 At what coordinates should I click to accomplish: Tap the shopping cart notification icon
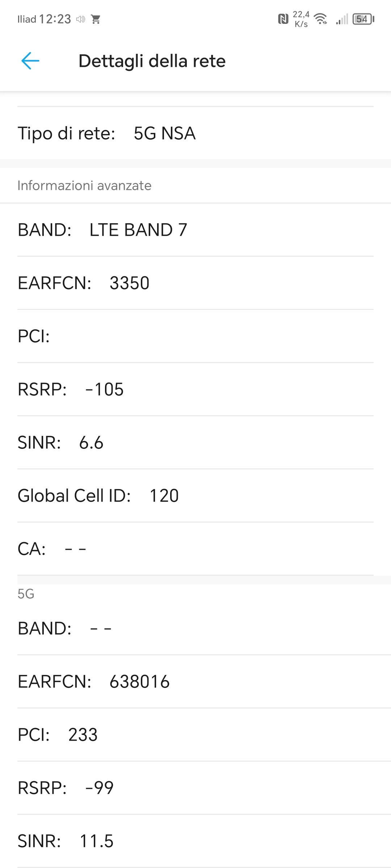coord(96,19)
